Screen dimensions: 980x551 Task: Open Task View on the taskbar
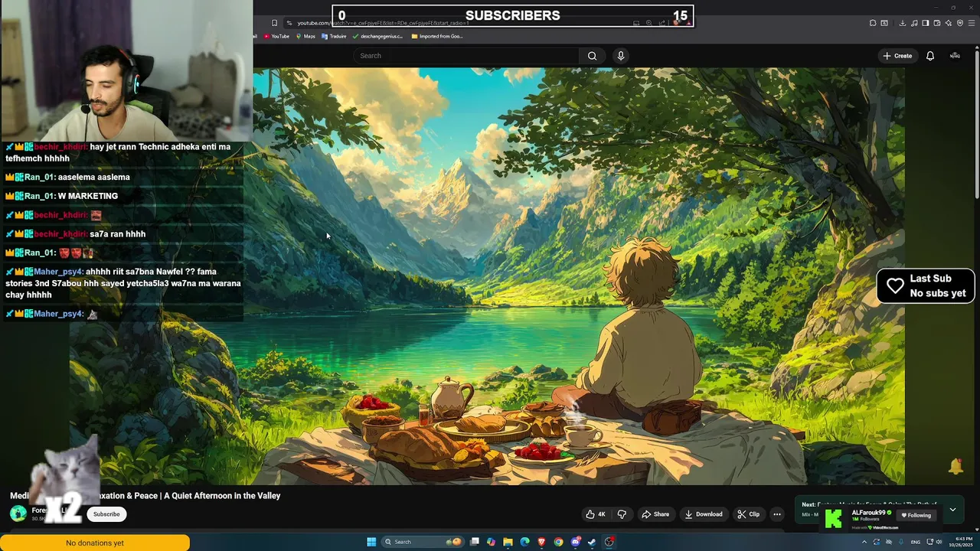(475, 542)
